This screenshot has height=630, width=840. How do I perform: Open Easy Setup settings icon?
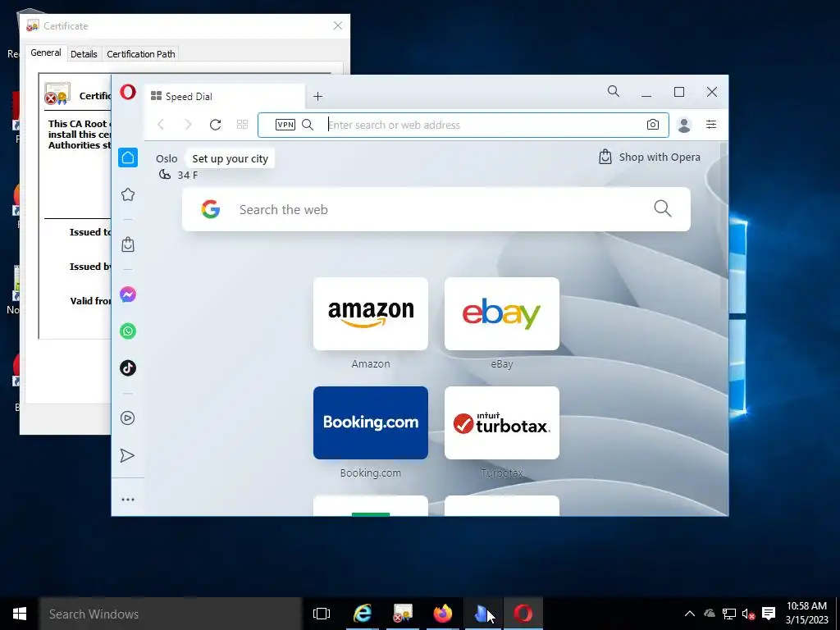(711, 125)
